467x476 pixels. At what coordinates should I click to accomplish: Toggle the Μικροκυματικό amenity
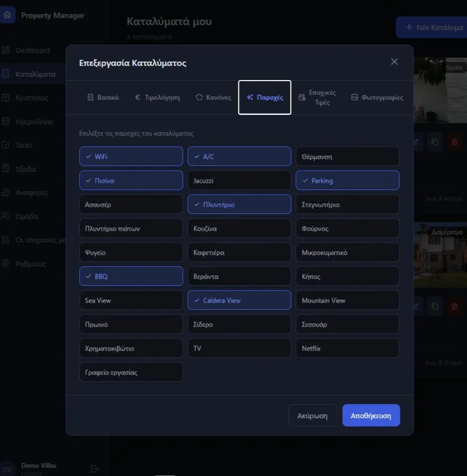click(348, 252)
